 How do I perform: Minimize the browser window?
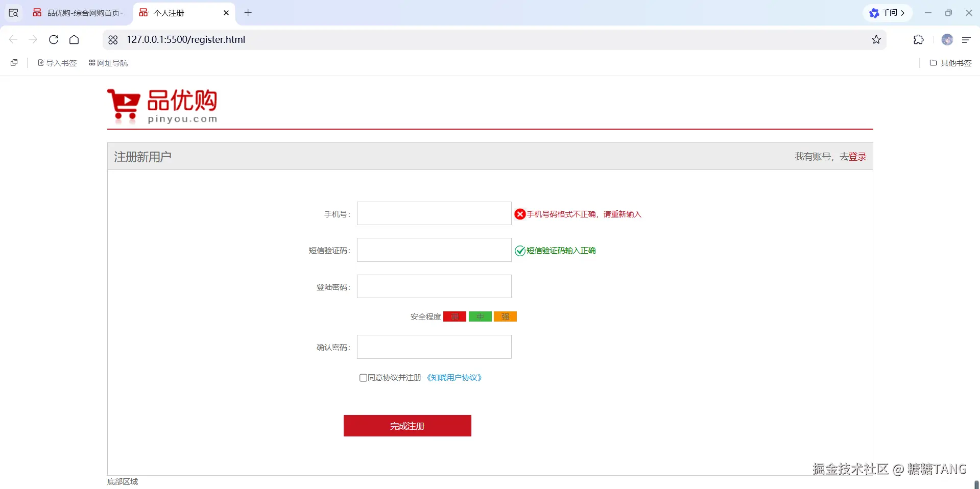tap(928, 13)
